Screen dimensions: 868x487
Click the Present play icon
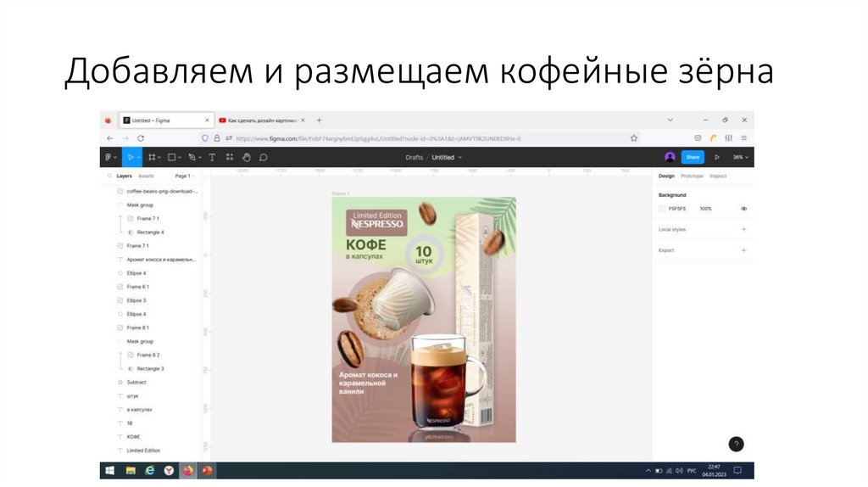click(x=717, y=157)
